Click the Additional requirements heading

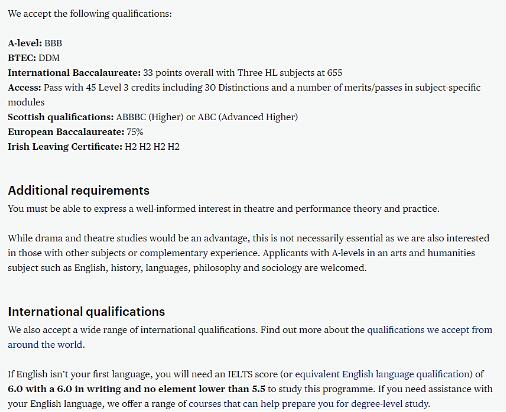[x=79, y=190]
